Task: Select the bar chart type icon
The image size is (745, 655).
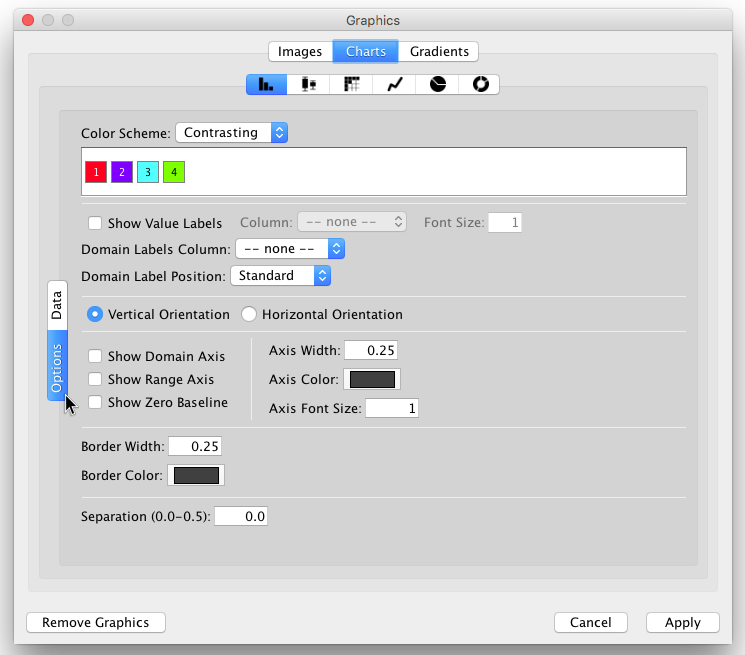Action: click(266, 85)
